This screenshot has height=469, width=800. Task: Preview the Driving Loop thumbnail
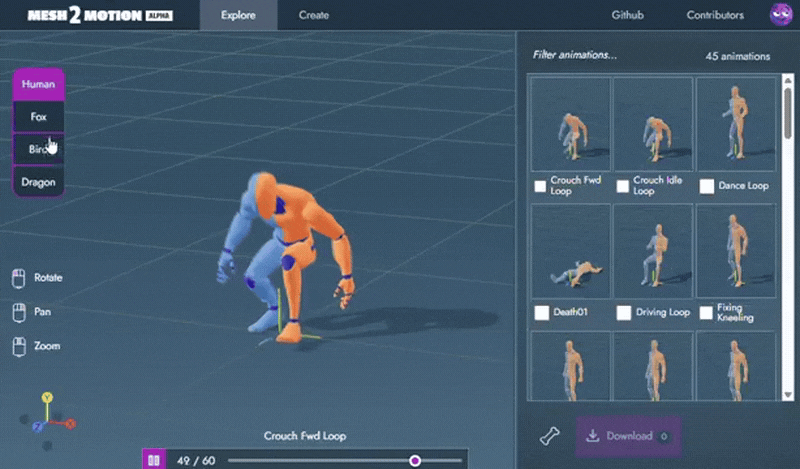point(653,251)
